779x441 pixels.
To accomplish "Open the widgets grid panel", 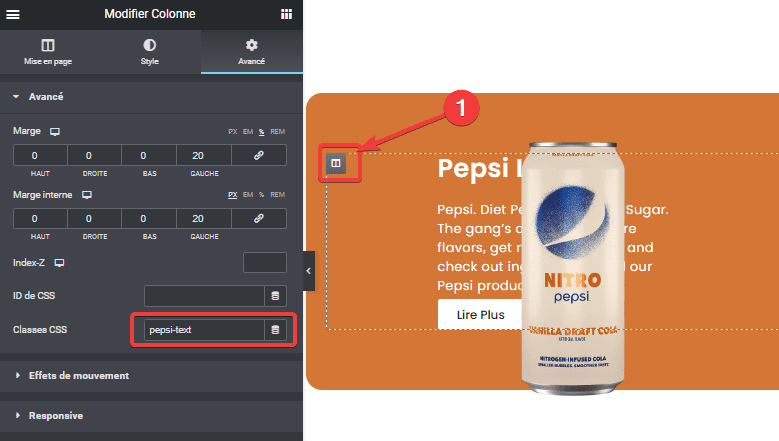I will pos(286,14).
